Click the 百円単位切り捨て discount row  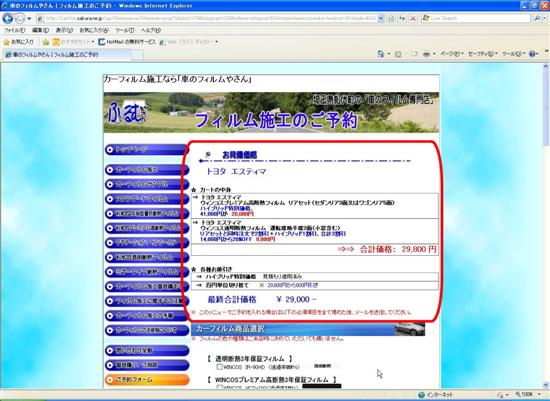point(315,286)
